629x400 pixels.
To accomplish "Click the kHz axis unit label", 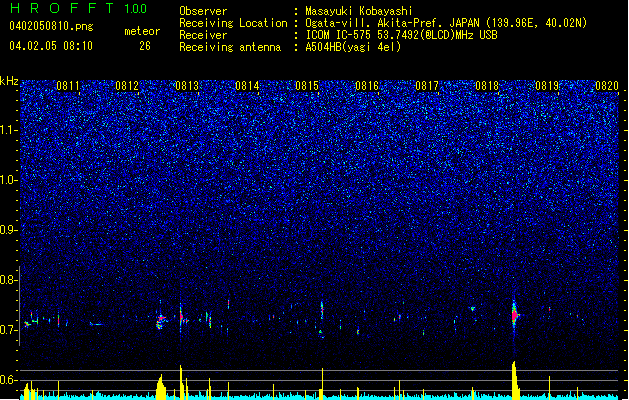I will (x=9, y=81).
